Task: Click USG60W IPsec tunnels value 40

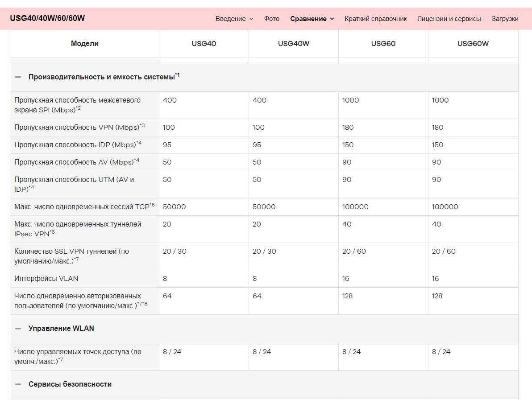Action: tap(436, 224)
